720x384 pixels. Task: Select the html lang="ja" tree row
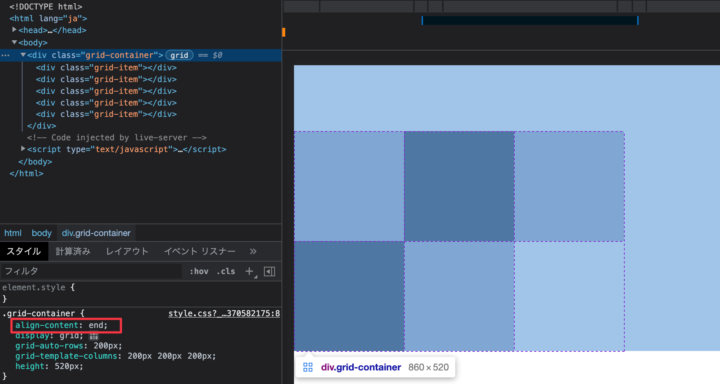(48, 18)
